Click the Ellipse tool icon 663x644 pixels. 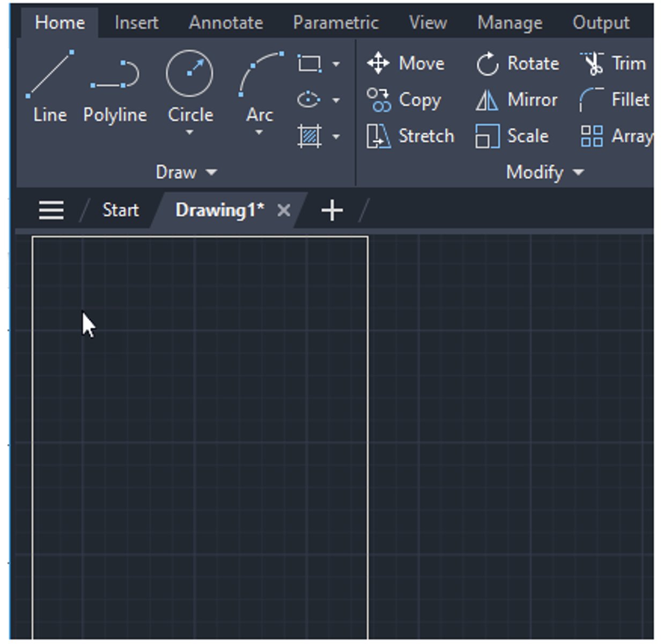point(309,100)
